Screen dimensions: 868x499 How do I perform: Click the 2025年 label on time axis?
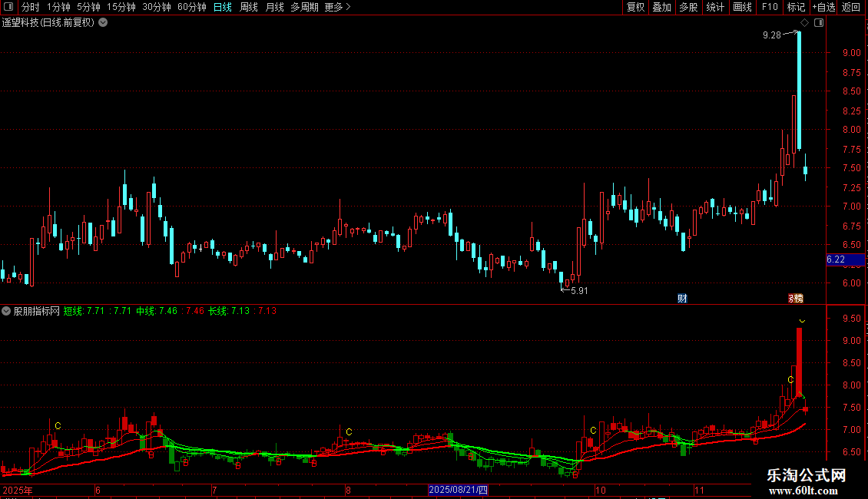pos(18,490)
